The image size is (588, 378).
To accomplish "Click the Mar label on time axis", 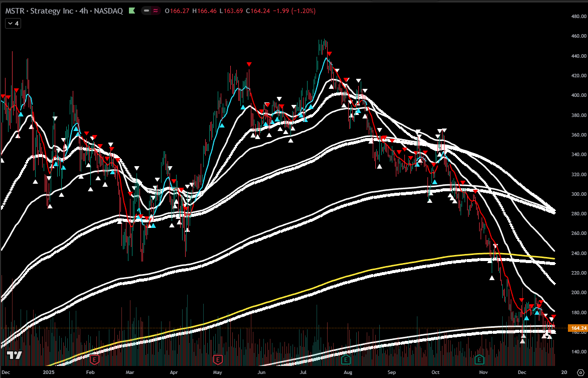I will (x=130, y=372).
